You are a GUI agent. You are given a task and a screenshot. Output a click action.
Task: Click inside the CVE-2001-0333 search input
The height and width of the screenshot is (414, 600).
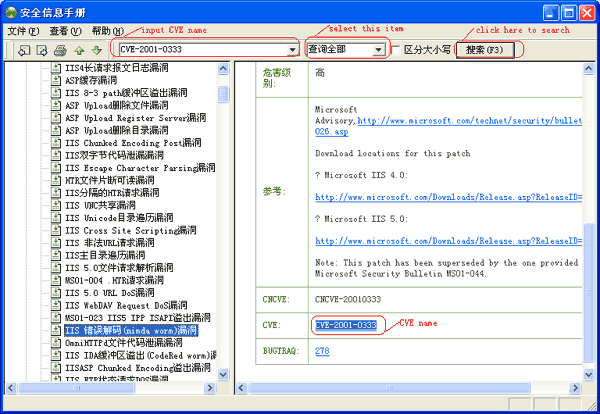click(x=200, y=49)
